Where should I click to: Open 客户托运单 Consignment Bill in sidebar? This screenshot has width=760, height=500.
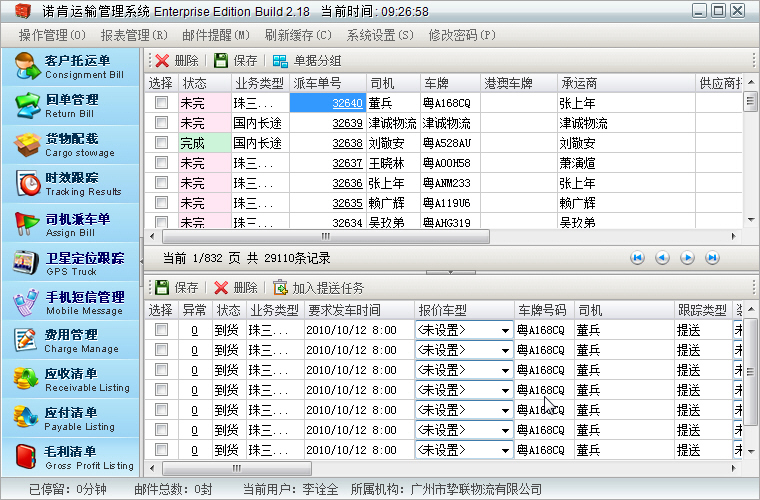coord(70,67)
